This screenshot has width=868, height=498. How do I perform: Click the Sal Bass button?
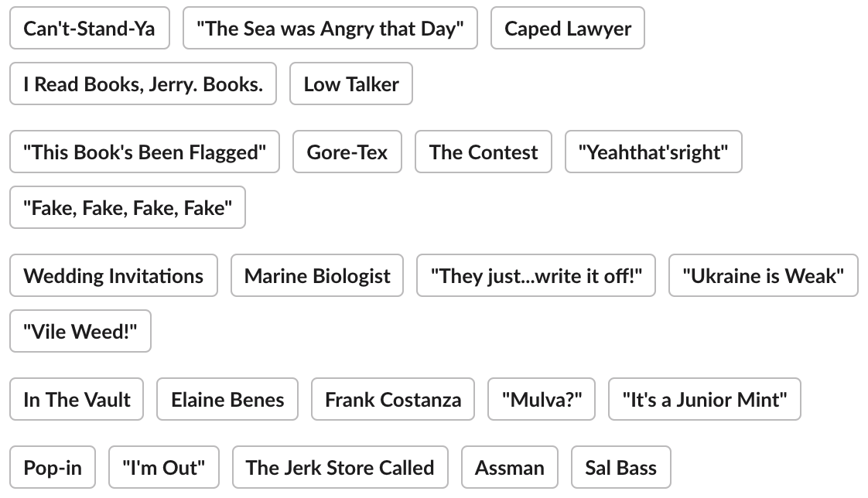click(621, 468)
